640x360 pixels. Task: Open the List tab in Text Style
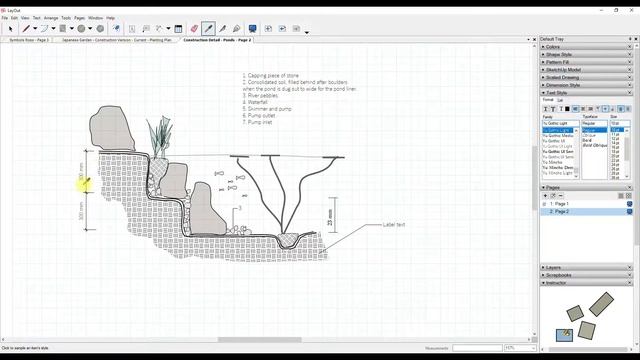pos(560,100)
